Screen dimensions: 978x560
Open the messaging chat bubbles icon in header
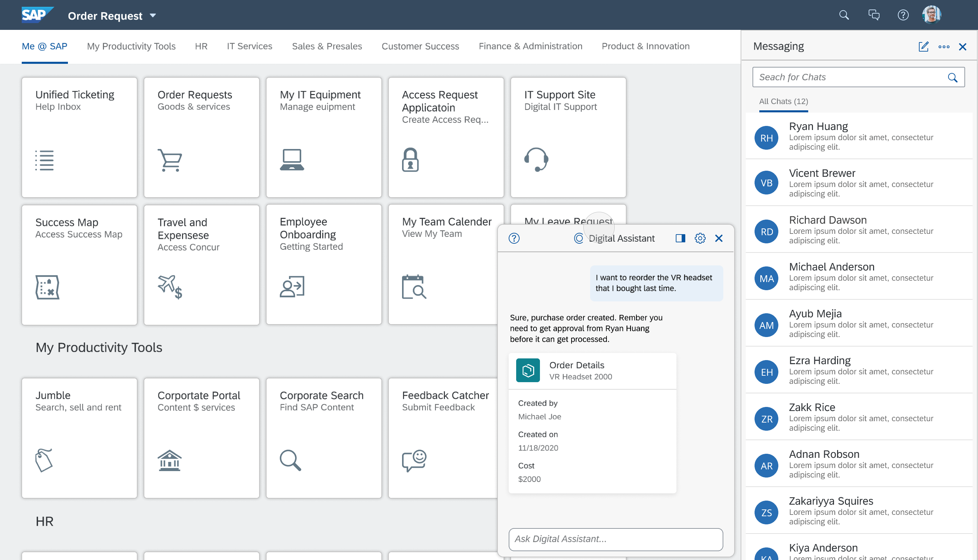[873, 15]
